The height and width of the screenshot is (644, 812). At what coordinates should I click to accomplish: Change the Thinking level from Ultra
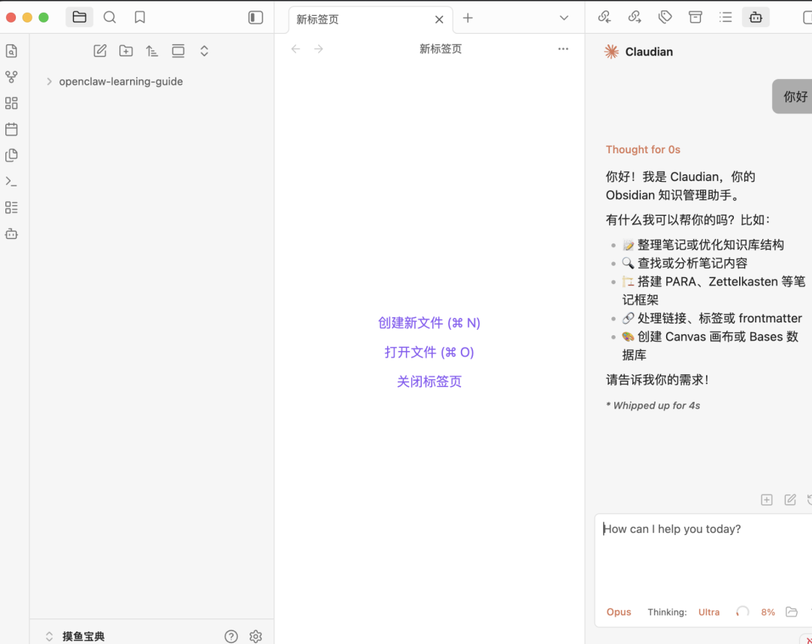[x=708, y=612]
